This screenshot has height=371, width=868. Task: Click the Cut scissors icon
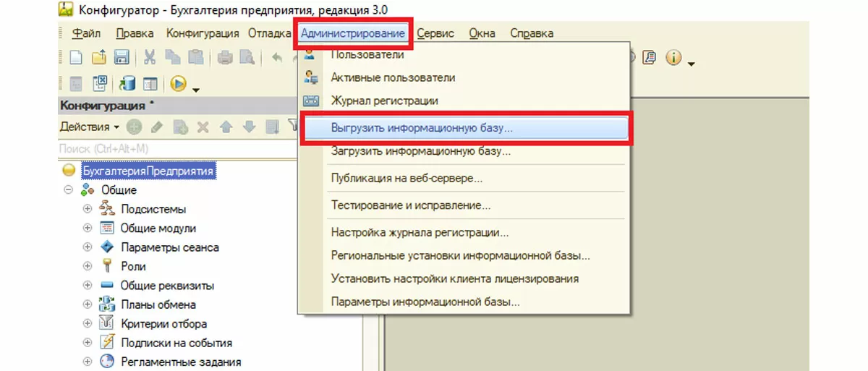[150, 58]
